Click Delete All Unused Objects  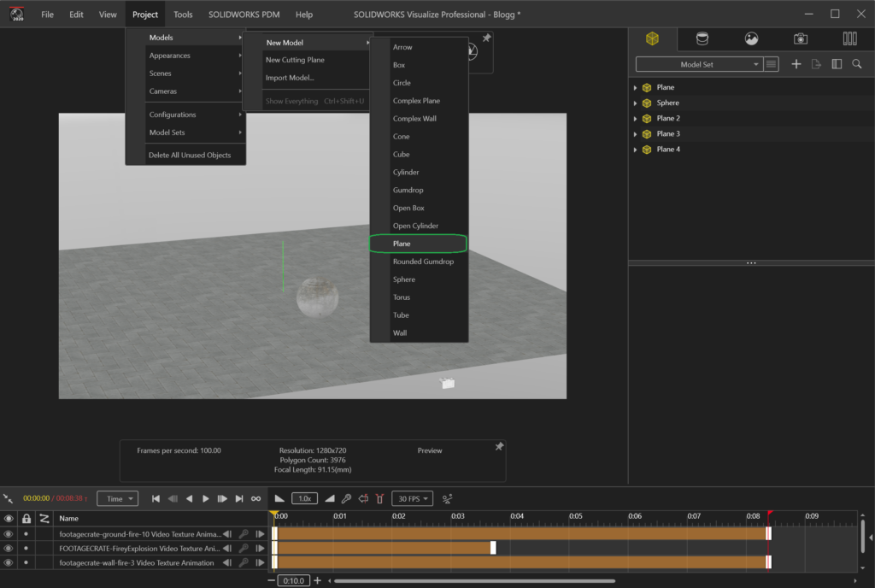tap(189, 156)
